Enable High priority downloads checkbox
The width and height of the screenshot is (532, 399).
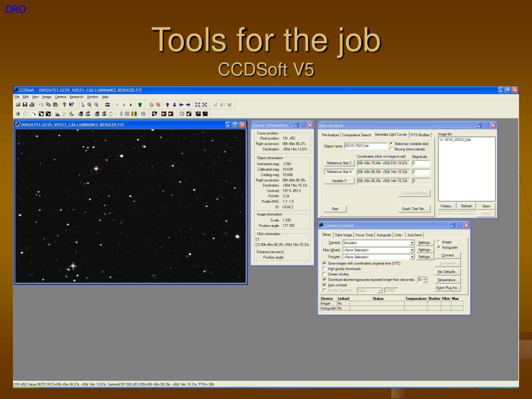point(324,269)
